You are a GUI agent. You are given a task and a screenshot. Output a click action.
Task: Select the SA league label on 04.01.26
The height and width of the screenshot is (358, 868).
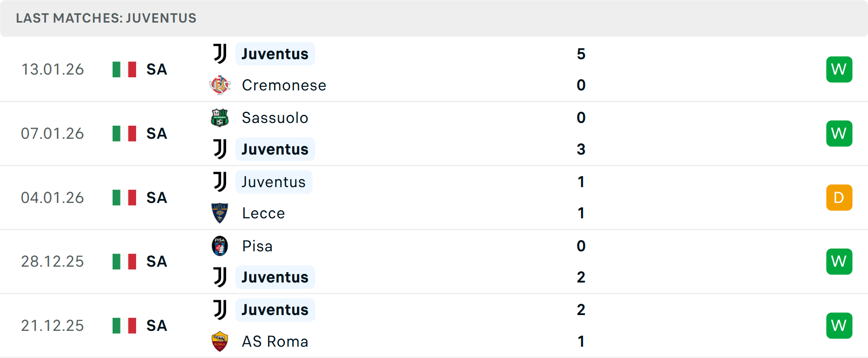156,198
